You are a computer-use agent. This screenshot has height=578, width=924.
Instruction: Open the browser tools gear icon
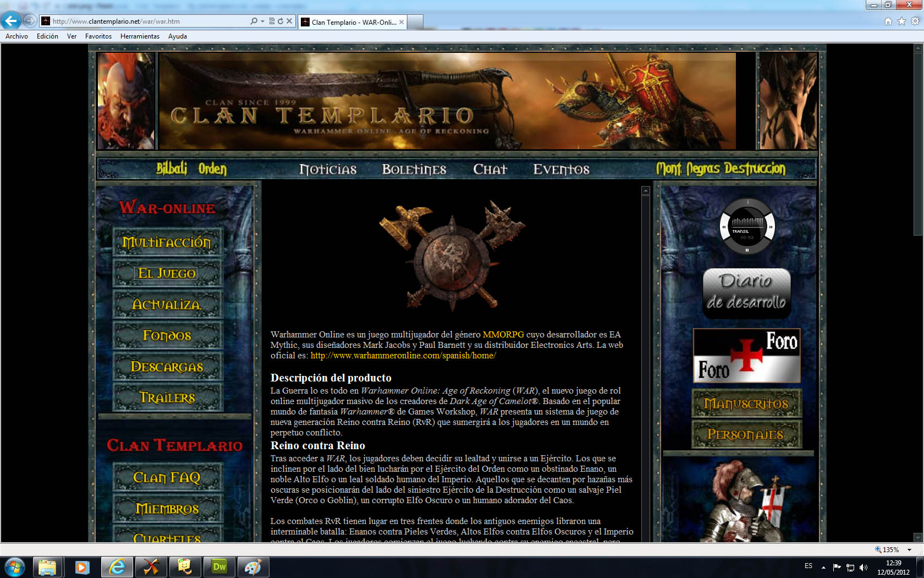(915, 21)
